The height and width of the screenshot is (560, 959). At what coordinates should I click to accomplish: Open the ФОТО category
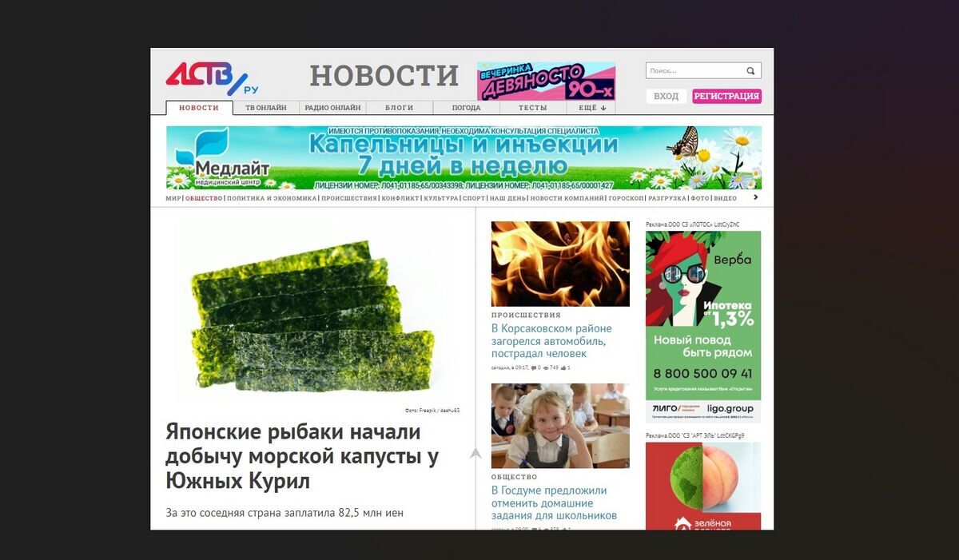699,198
